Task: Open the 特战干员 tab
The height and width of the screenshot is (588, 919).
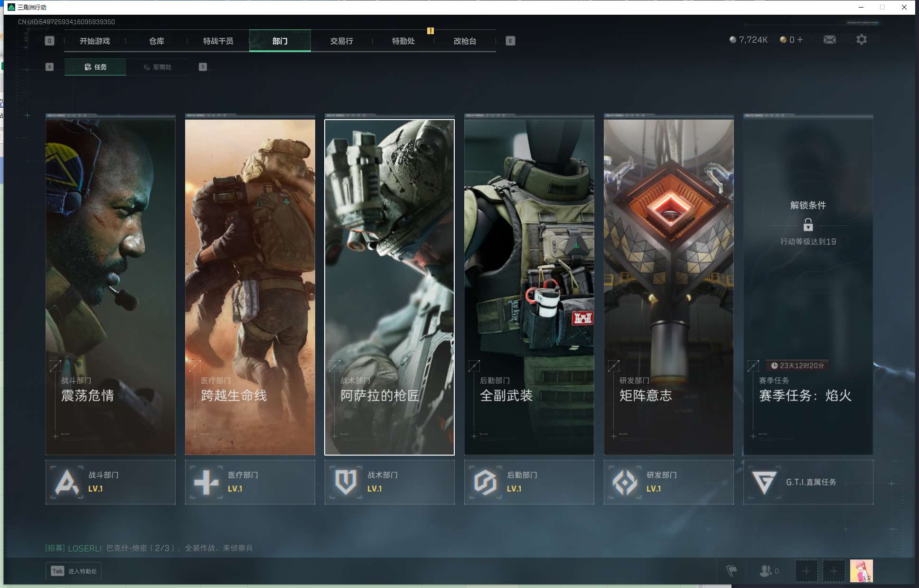Action: click(x=218, y=41)
